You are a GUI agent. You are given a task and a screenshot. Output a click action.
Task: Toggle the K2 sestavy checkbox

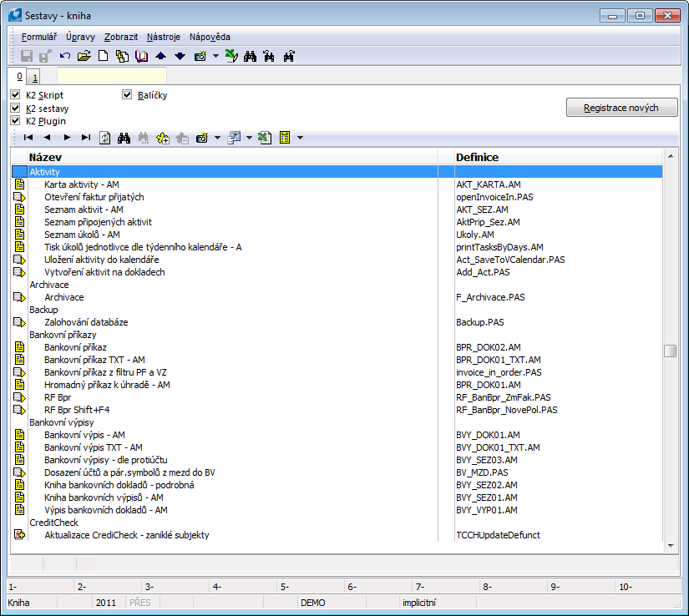tap(15, 109)
